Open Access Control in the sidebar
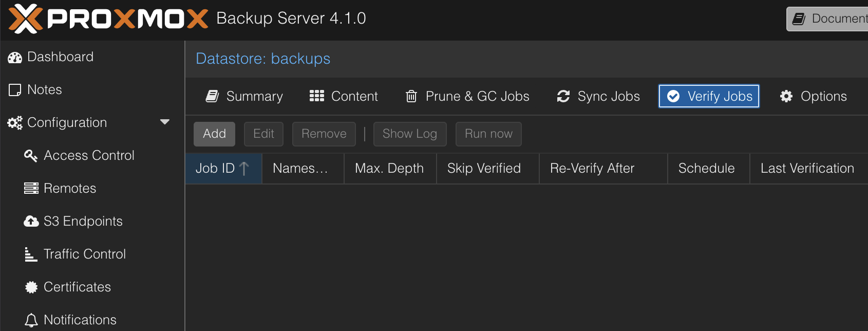Screen dimensions: 868x331 92,156
